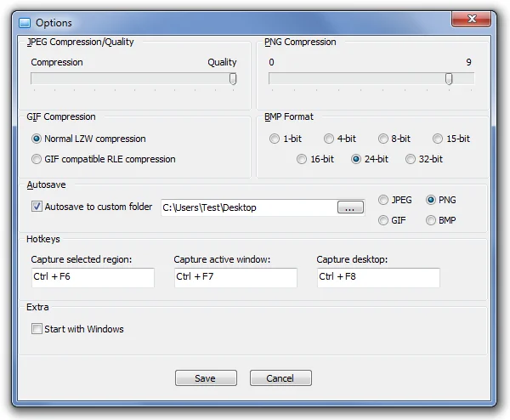This screenshot has height=420, width=510.
Task: Save the options
Action: (x=206, y=378)
